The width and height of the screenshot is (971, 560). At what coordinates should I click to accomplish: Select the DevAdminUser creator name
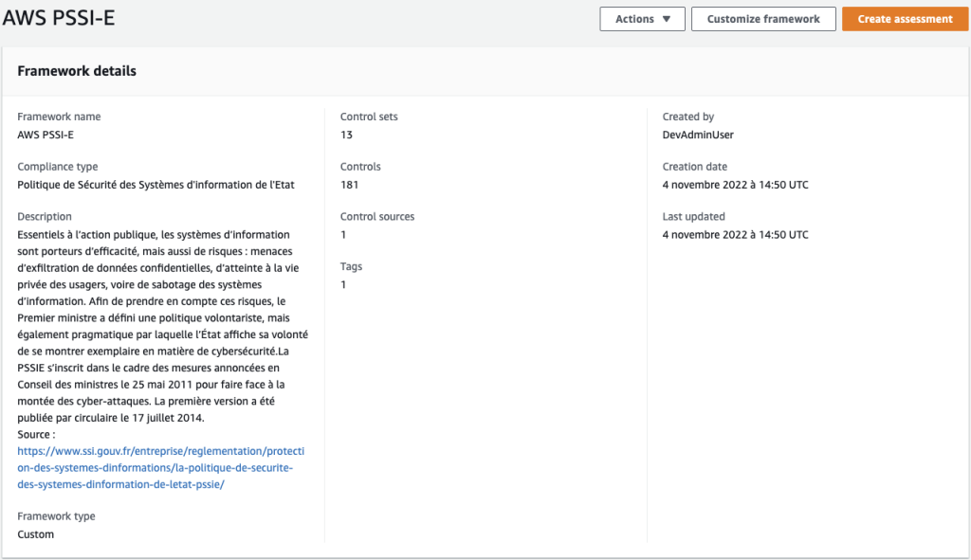pyautogui.click(x=698, y=135)
